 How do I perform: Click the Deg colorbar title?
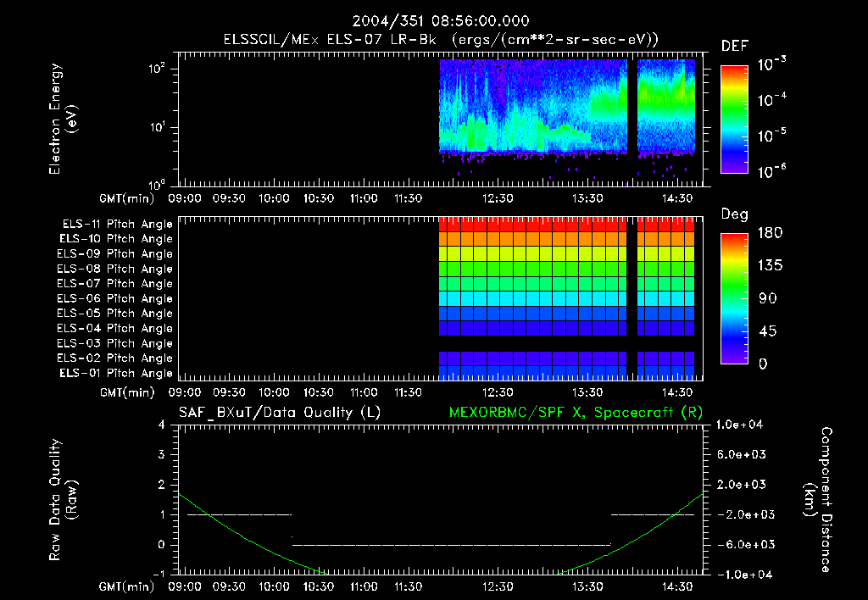[x=735, y=214]
